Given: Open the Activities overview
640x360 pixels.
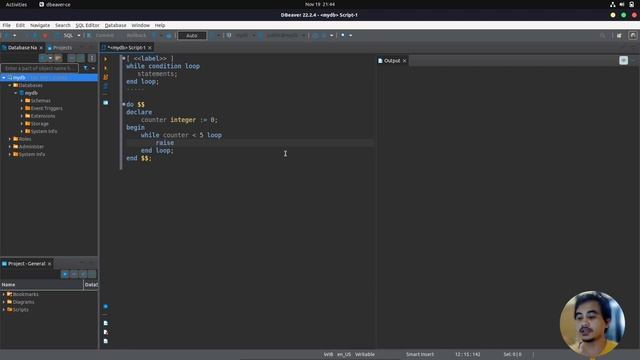Looking at the screenshot, I should pos(16,4).
